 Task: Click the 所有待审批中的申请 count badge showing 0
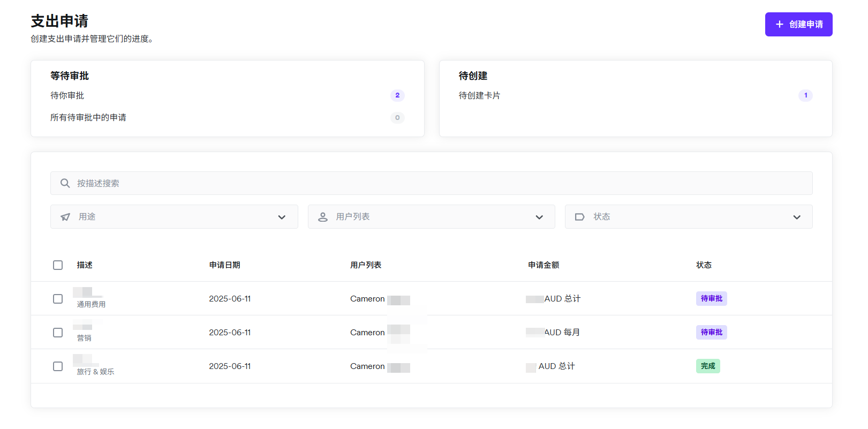point(397,118)
